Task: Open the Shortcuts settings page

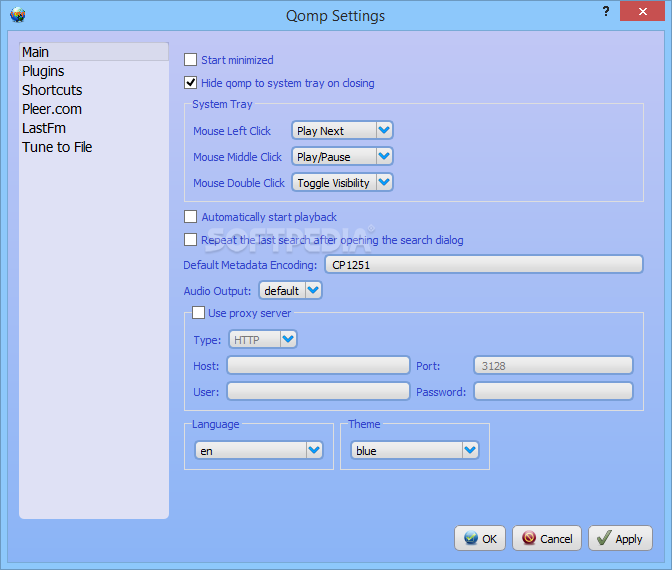Action: tap(94, 90)
